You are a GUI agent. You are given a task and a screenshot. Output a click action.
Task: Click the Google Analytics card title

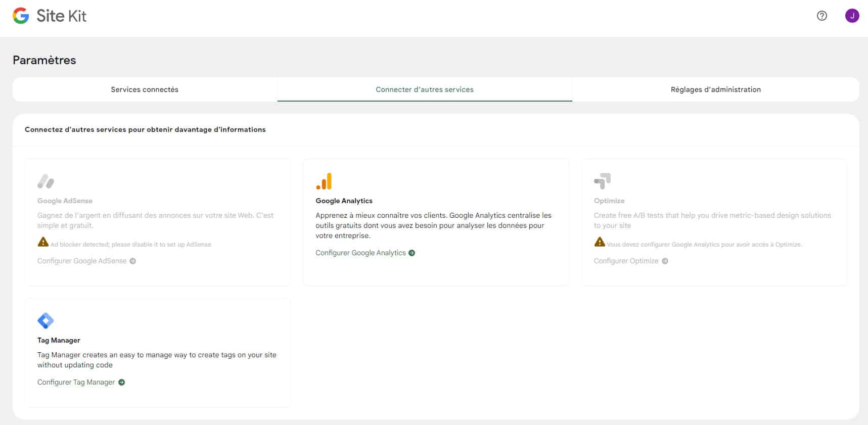point(344,201)
